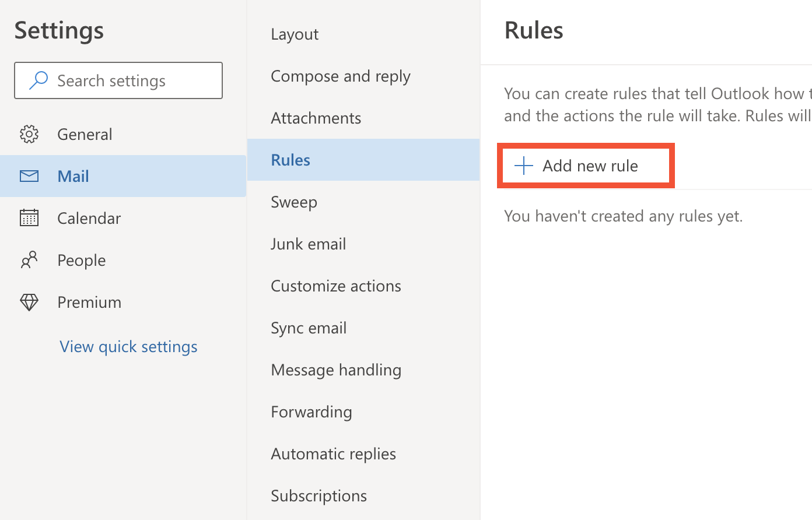Click the People icon in the sidebar
The width and height of the screenshot is (812, 520).
pyautogui.click(x=29, y=259)
